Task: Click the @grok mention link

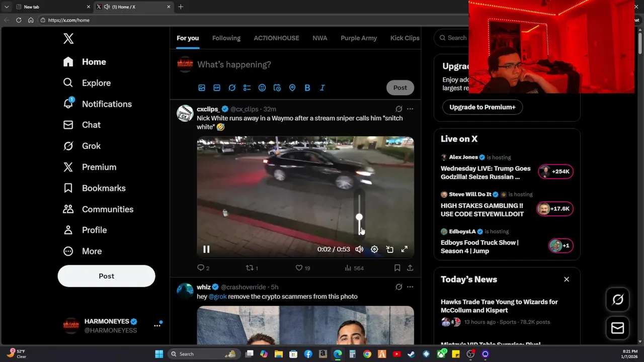Action: (217, 297)
